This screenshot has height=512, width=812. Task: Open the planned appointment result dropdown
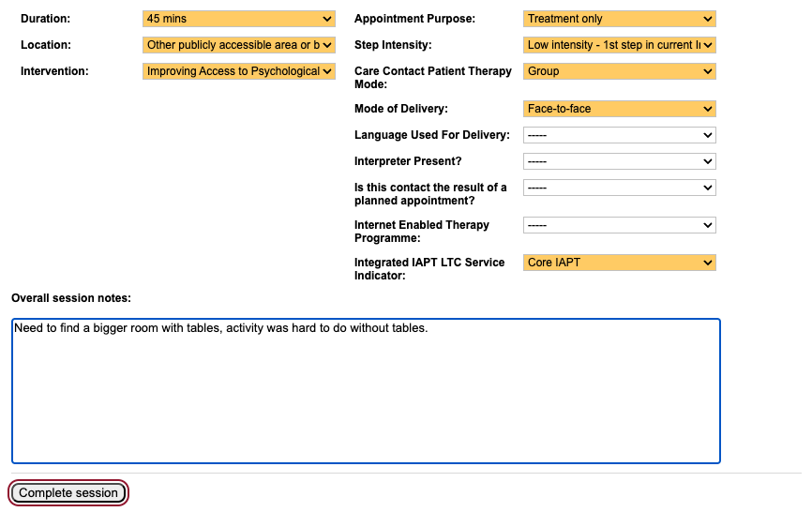click(x=619, y=188)
